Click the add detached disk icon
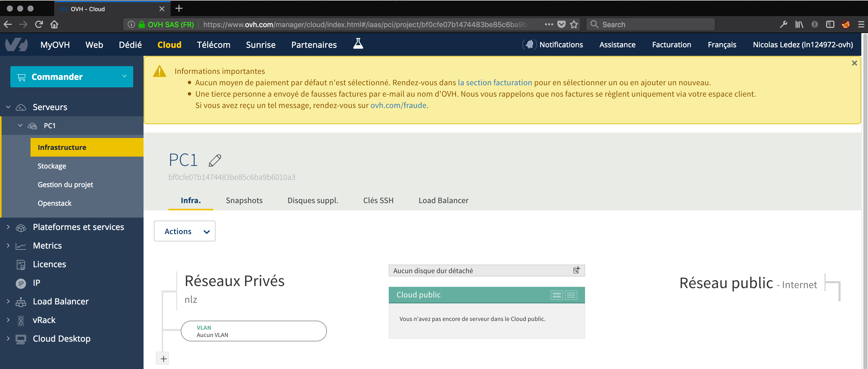Screen dimensions: 868x369 [x=577, y=270]
